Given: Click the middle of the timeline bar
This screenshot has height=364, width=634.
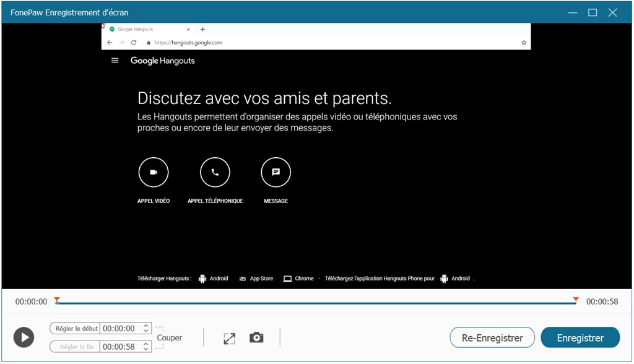Looking at the screenshot, I should click(x=316, y=303).
